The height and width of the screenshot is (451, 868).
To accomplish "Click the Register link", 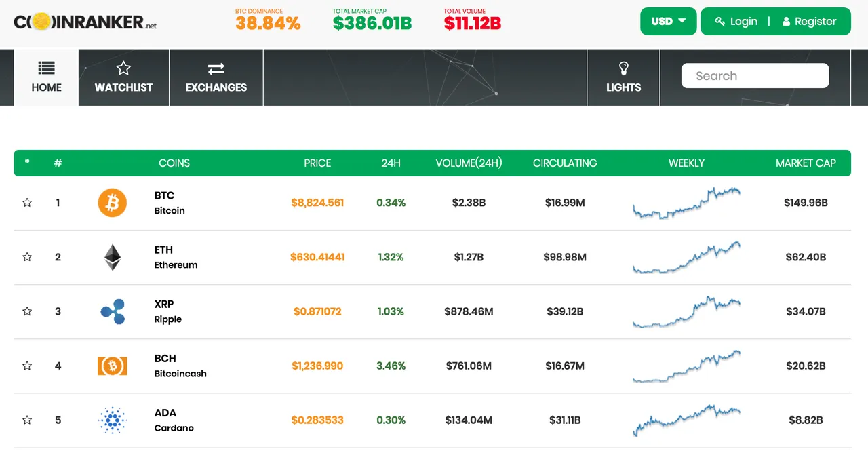I will coord(809,22).
